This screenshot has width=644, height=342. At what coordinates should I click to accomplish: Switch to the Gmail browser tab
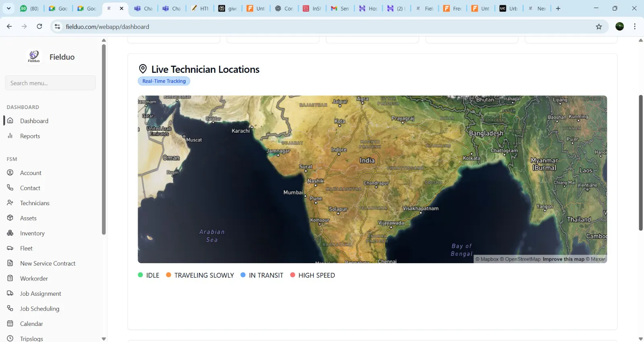coord(340,8)
